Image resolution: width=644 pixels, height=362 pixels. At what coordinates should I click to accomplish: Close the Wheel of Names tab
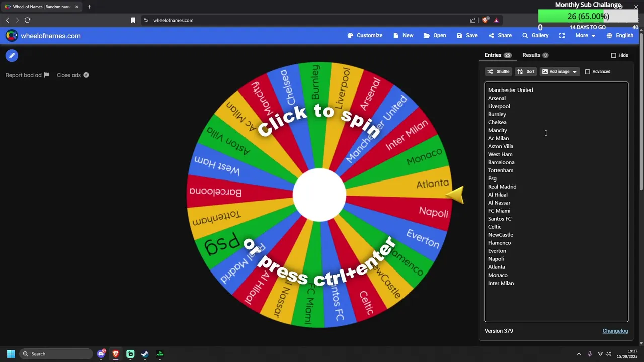click(77, 7)
